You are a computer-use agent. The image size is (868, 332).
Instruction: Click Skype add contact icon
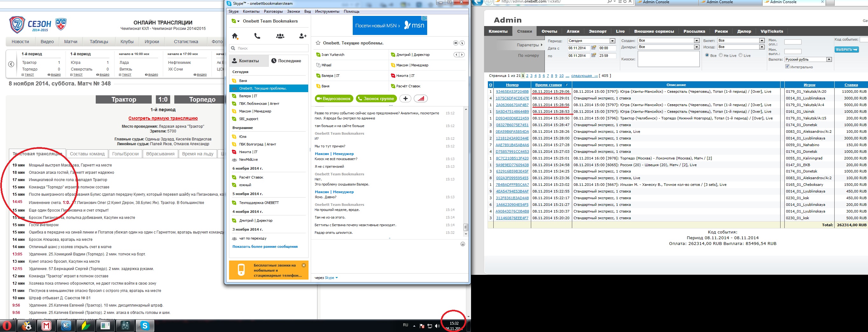click(x=302, y=36)
